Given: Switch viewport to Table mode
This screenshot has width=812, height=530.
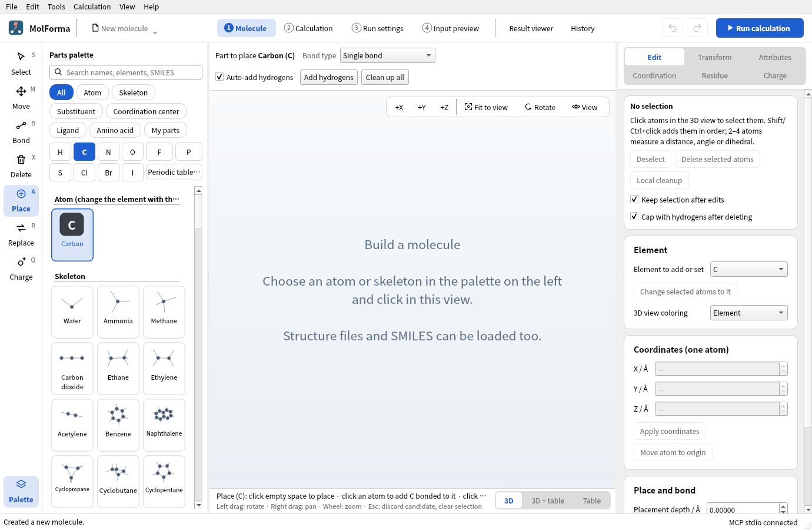Looking at the screenshot, I should pyautogui.click(x=592, y=501).
